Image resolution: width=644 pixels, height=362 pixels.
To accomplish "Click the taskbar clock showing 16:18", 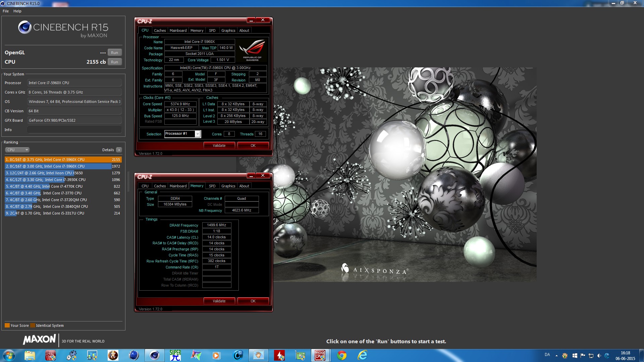I will click(x=625, y=356).
